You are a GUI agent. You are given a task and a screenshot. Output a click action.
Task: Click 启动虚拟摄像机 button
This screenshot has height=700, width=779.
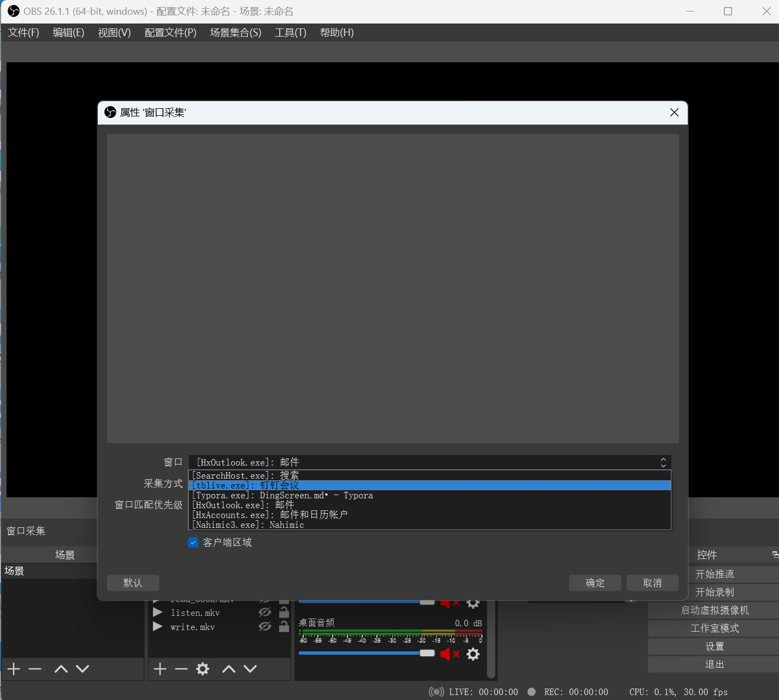[x=714, y=610]
